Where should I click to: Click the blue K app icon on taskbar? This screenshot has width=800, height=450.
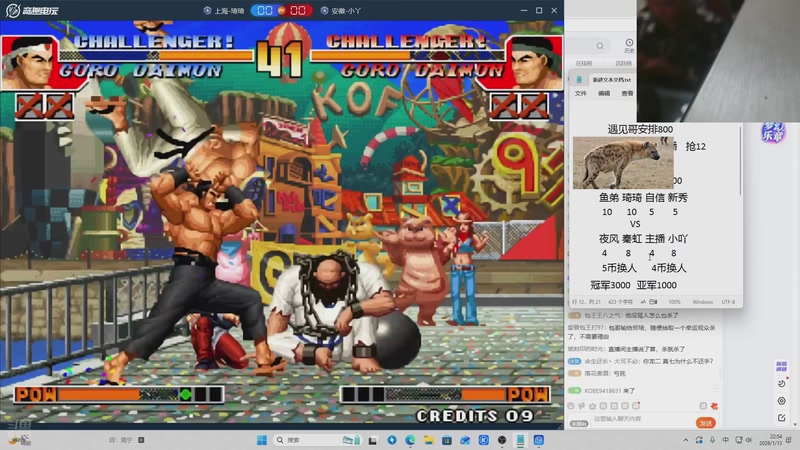pyautogui.click(x=484, y=440)
